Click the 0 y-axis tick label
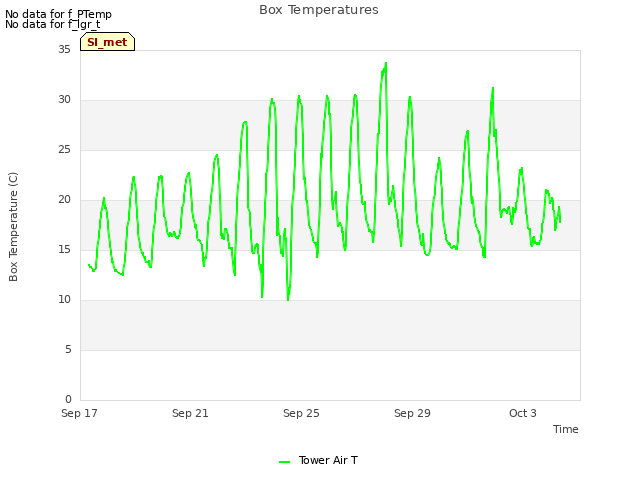The height and width of the screenshot is (480, 640). pyautogui.click(x=68, y=399)
